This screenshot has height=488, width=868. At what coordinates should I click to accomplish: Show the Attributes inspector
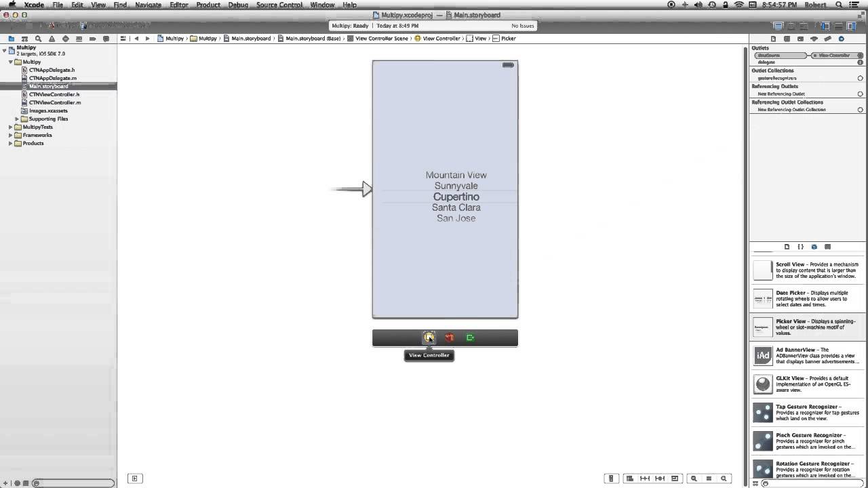(814, 39)
